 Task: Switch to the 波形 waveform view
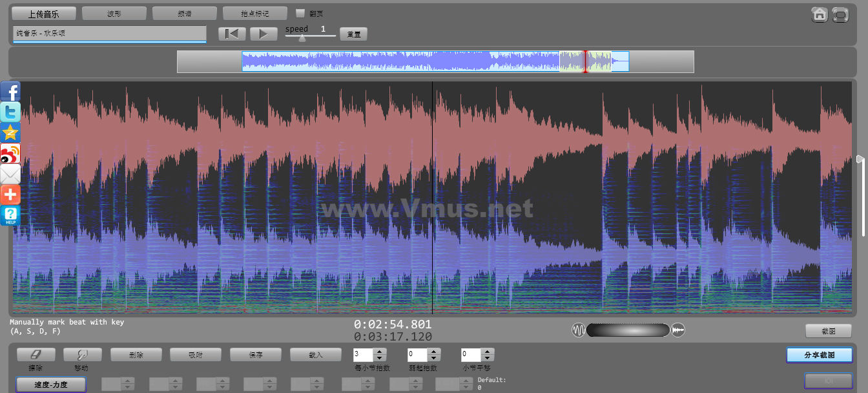tap(114, 14)
